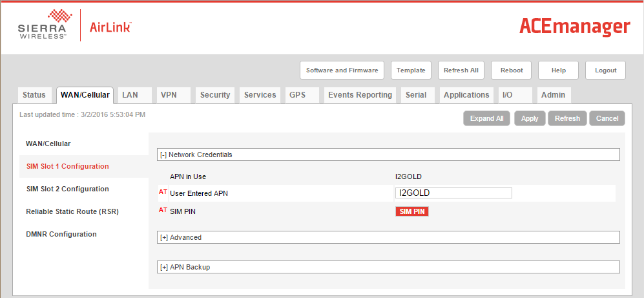The width and height of the screenshot is (644, 298).
Task: Select the WAN/Cellular tab
Action: tap(85, 95)
